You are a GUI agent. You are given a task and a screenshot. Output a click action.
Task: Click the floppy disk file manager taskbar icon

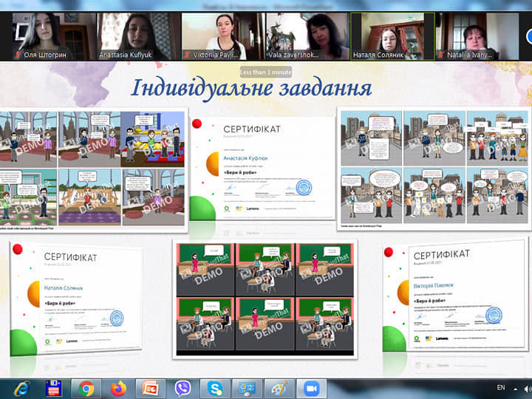click(x=53, y=388)
